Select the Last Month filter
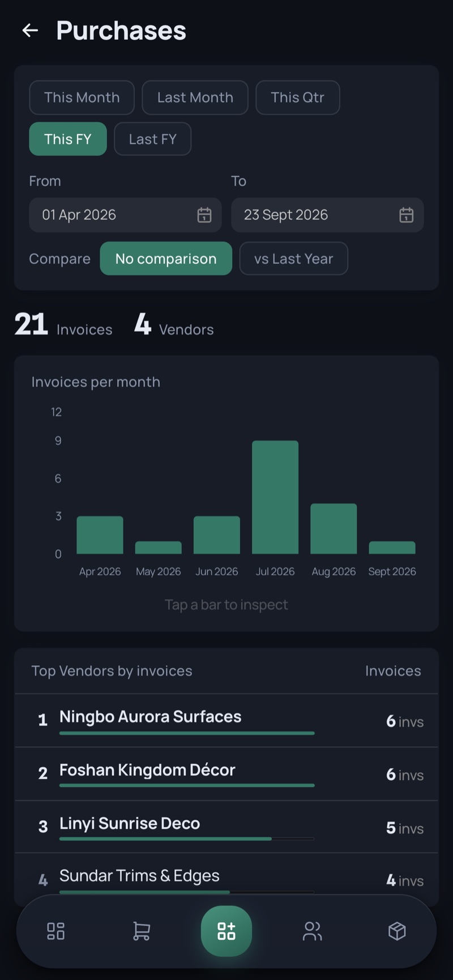Screen dimensions: 453x980 point(195,97)
